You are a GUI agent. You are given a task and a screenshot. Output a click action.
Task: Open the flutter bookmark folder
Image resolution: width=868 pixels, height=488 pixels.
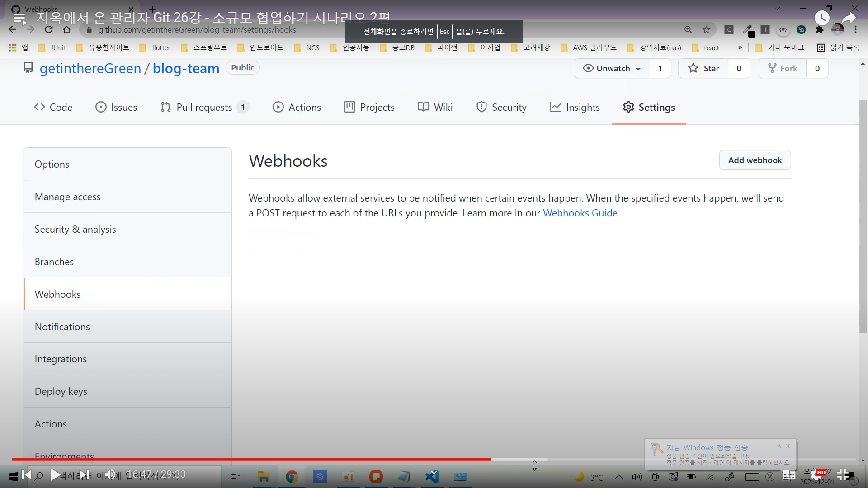(x=155, y=47)
